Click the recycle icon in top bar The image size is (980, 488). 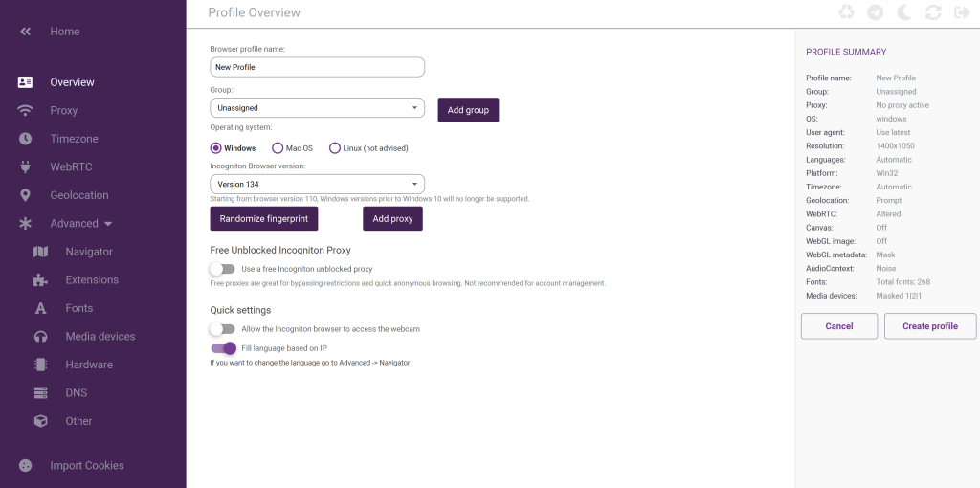(x=846, y=12)
